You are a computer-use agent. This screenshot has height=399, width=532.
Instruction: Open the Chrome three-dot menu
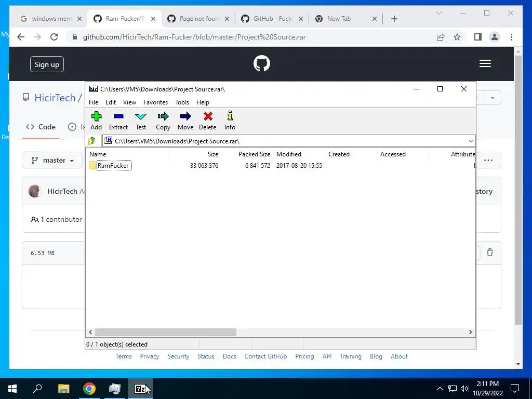pyautogui.click(x=511, y=37)
